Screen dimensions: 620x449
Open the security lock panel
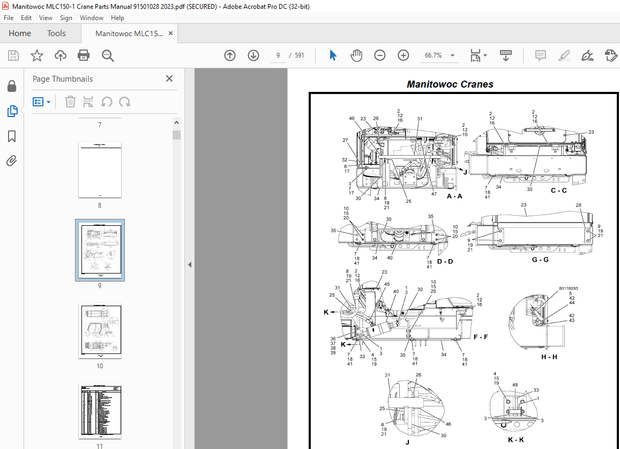click(12, 86)
